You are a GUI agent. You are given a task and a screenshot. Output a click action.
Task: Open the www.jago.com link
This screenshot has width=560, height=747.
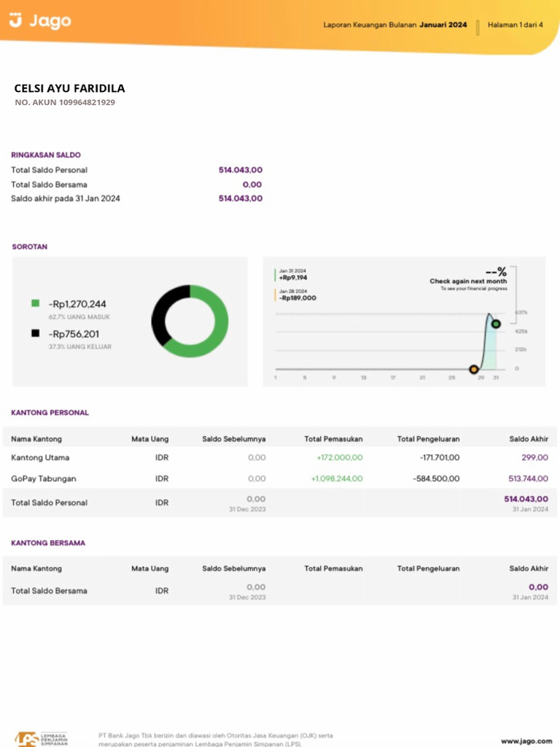pos(526,741)
